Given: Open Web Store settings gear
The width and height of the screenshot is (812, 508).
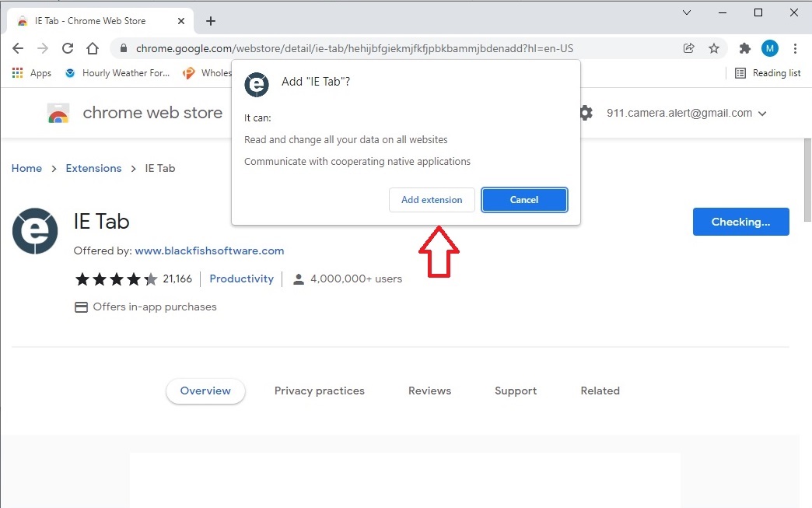Looking at the screenshot, I should point(586,113).
